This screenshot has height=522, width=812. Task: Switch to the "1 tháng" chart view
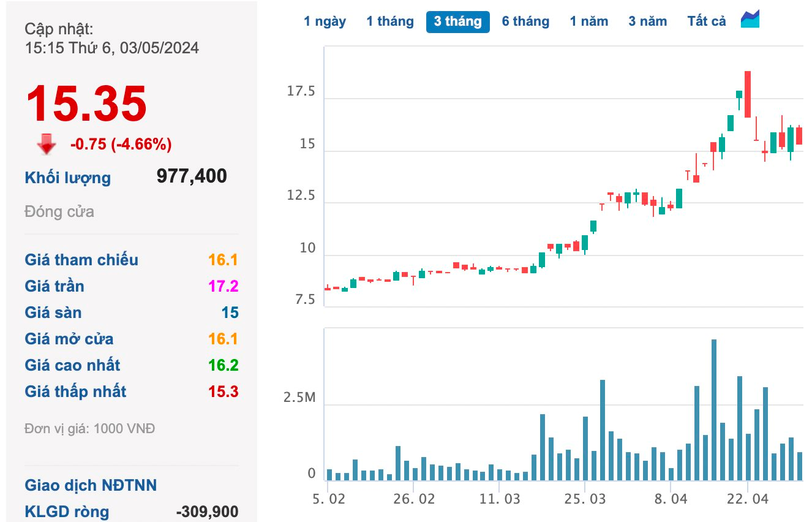389,21
